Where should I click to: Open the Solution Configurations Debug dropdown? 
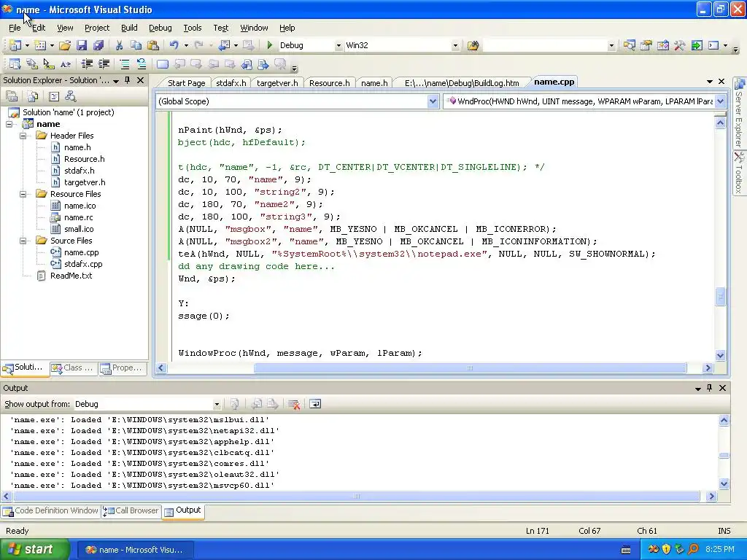[x=338, y=46]
